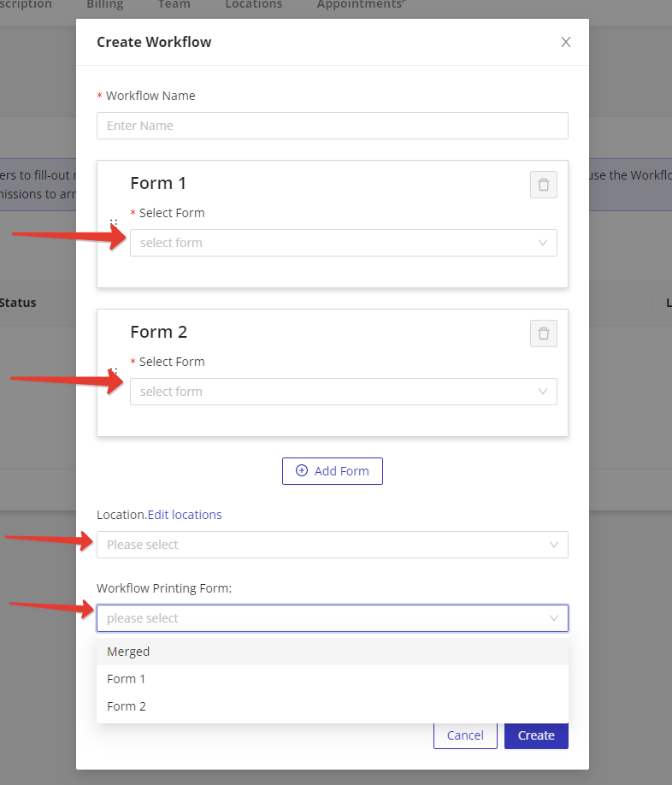Expand the Location dropdown chevron
Image resolution: width=672 pixels, height=785 pixels.
point(553,545)
